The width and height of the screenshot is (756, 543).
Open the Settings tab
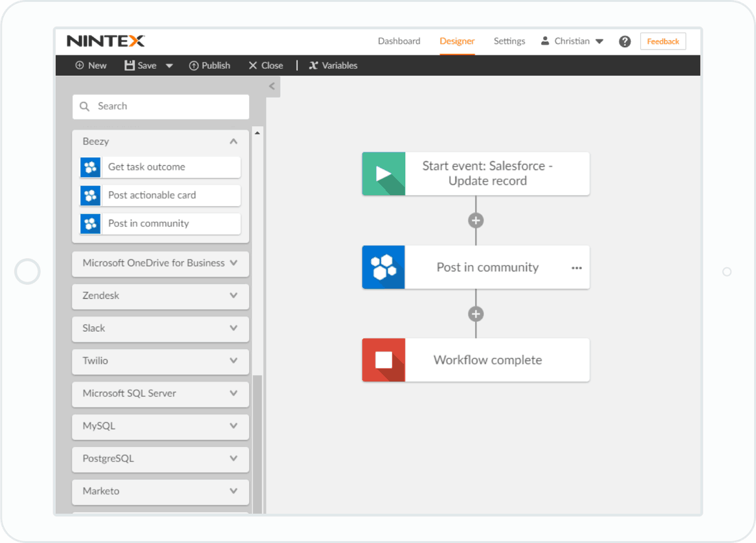click(x=509, y=41)
